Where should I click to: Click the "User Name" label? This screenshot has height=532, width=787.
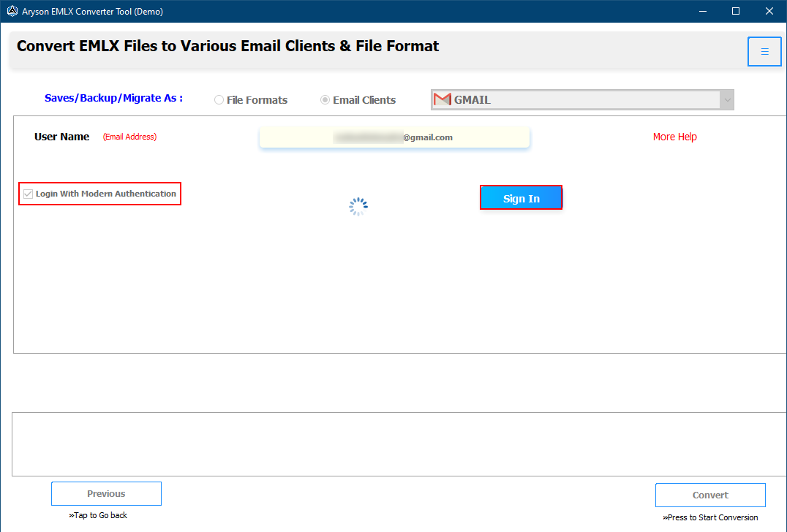click(x=61, y=137)
